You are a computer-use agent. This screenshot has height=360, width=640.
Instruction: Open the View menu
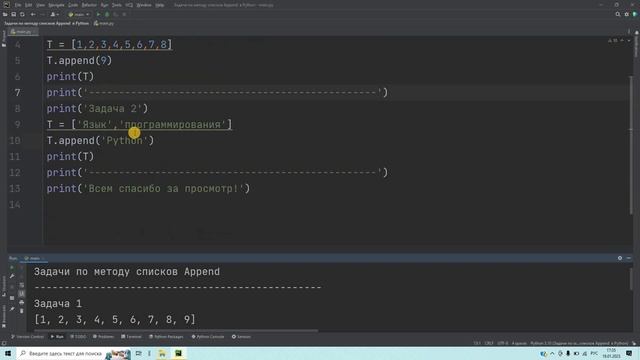coord(40,5)
